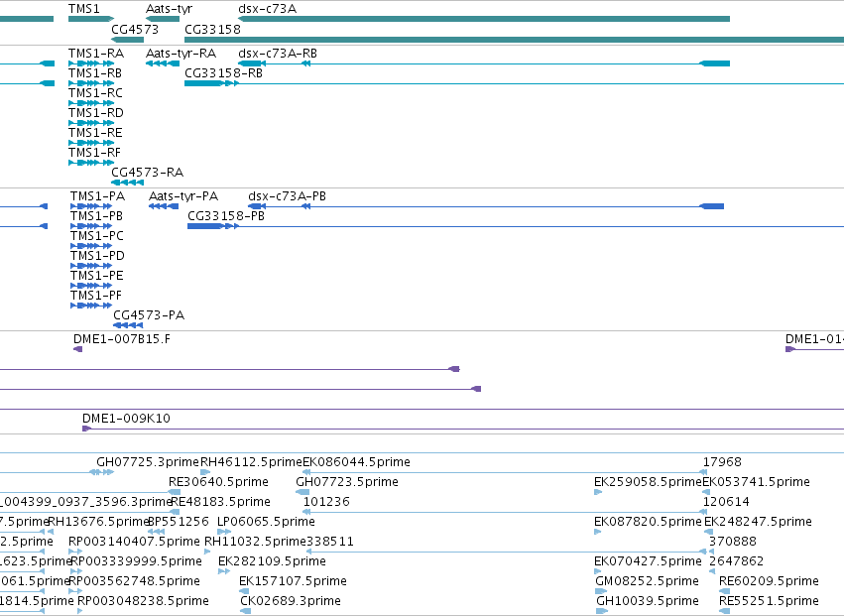Click the CG4573-PA protein label

pos(149,315)
